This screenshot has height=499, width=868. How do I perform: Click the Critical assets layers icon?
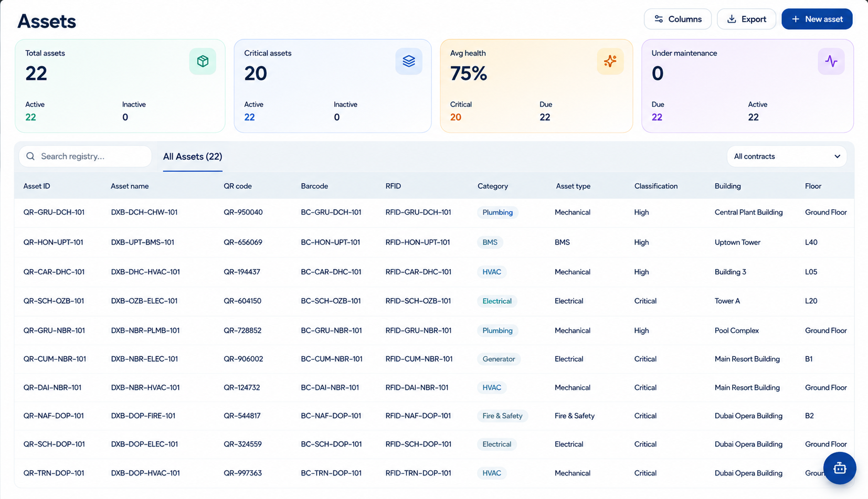pyautogui.click(x=409, y=61)
